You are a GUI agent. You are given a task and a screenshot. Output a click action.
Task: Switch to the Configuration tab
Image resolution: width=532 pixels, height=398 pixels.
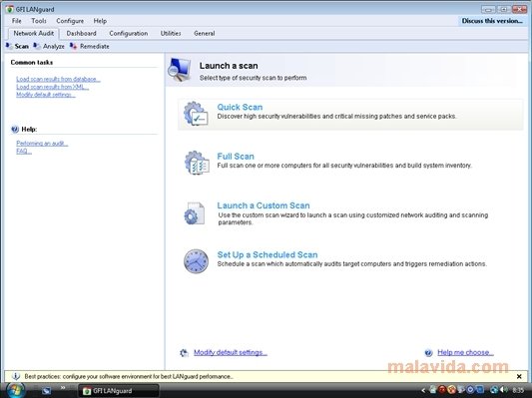pyautogui.click(x=129, y=33)
